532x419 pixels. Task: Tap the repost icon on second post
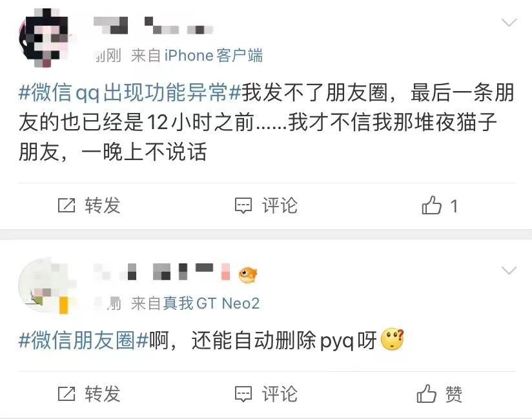[66, 394]
